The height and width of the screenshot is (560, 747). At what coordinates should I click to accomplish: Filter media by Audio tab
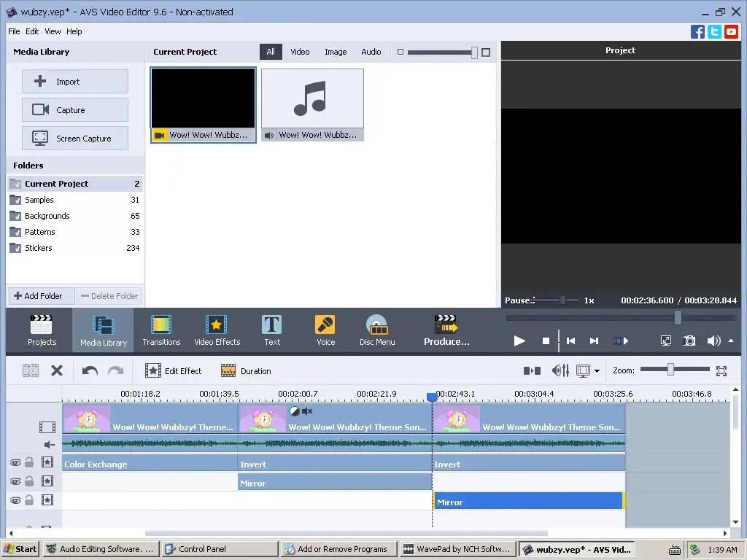pyautogui.click(x=371, y=52)
